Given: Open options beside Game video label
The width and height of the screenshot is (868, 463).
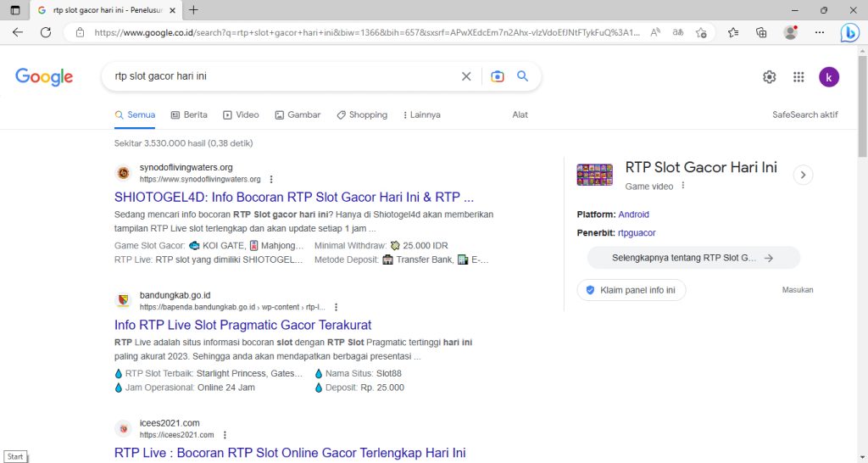Looking at the screenshot, I should (x=683, y=186).
